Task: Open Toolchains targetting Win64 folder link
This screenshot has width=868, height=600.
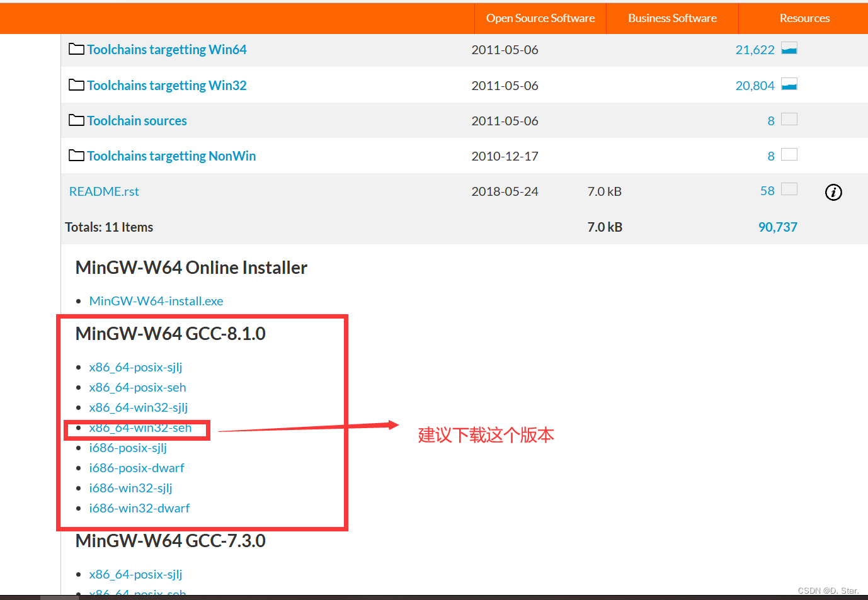Action: pos(166,50)
